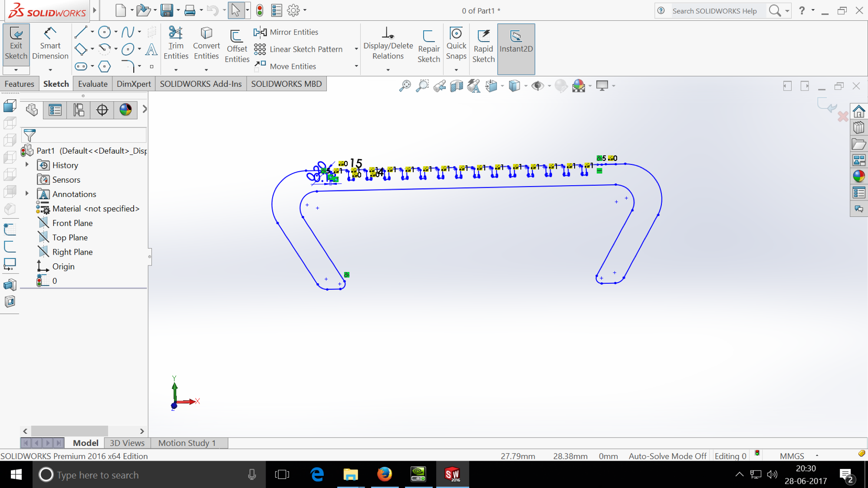
Task: Open Firefox from the taskbar
Action: point(385,475)
